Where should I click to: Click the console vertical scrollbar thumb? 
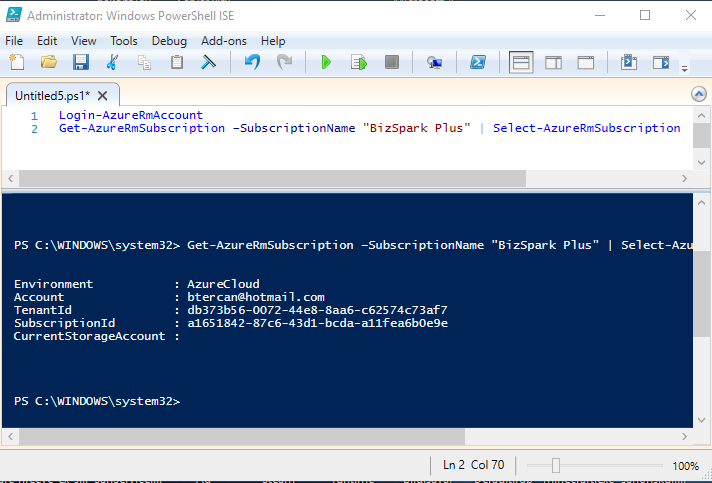701,293
